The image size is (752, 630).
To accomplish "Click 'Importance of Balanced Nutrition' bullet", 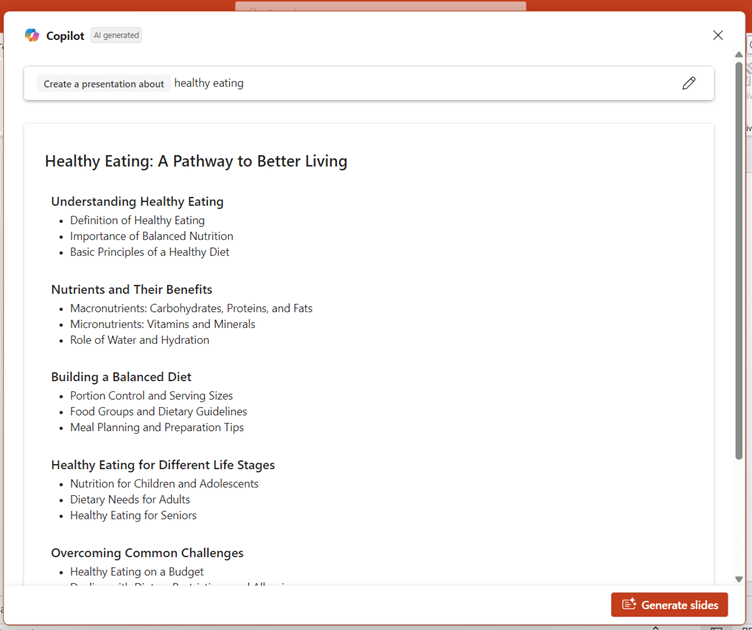I will tap(152, 236).
